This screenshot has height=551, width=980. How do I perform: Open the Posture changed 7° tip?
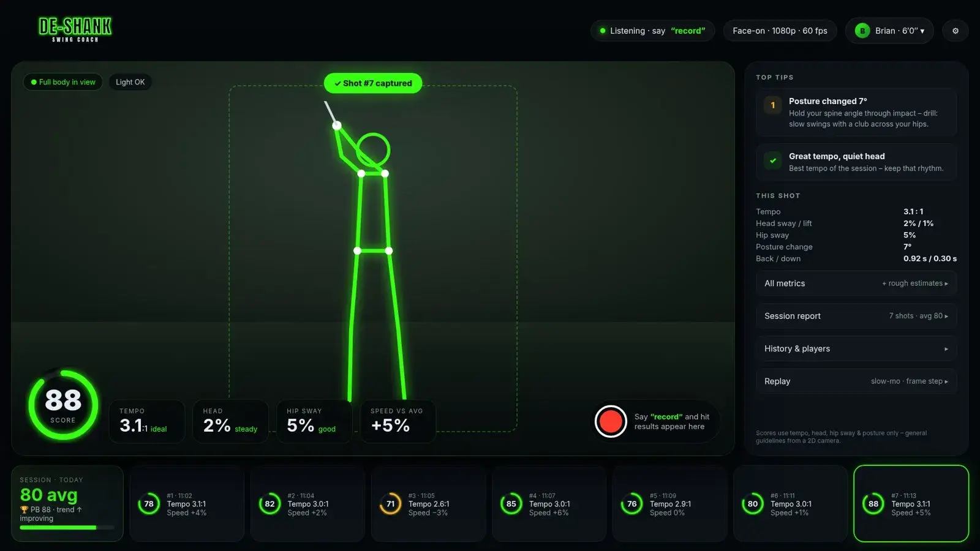[856, 112]
